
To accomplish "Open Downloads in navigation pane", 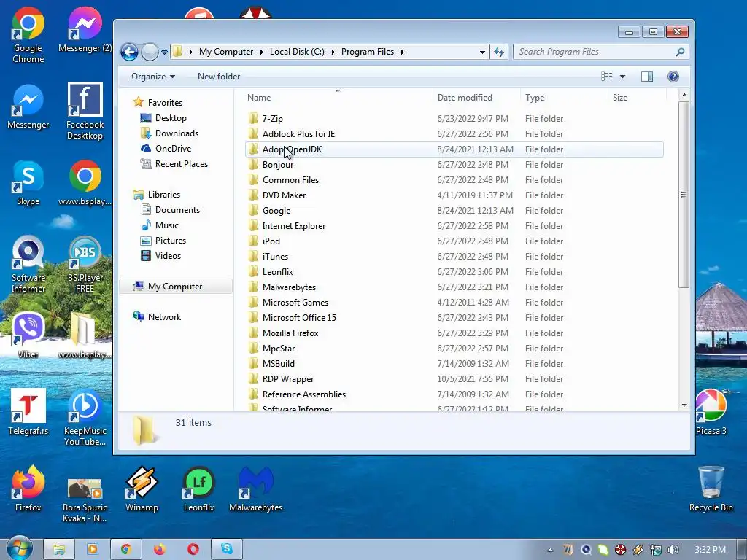I will point(177,133).
